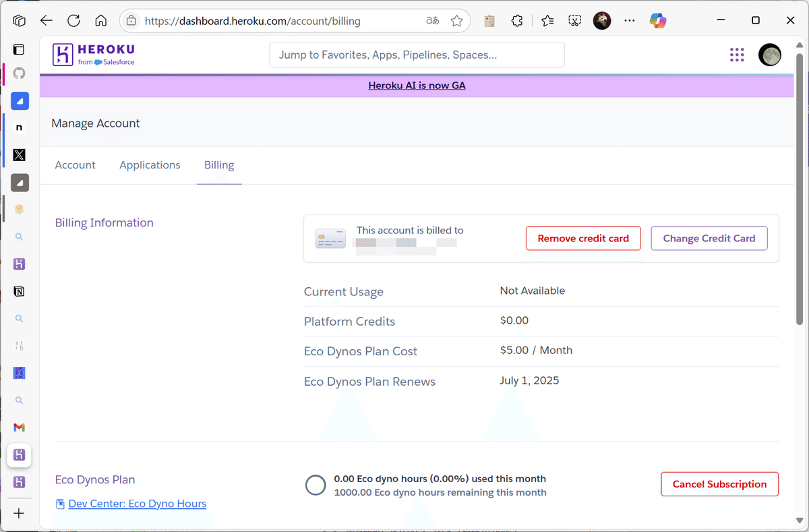The image size is (809, 532).
Task: View site information lock icon
Action: point(131,21)
